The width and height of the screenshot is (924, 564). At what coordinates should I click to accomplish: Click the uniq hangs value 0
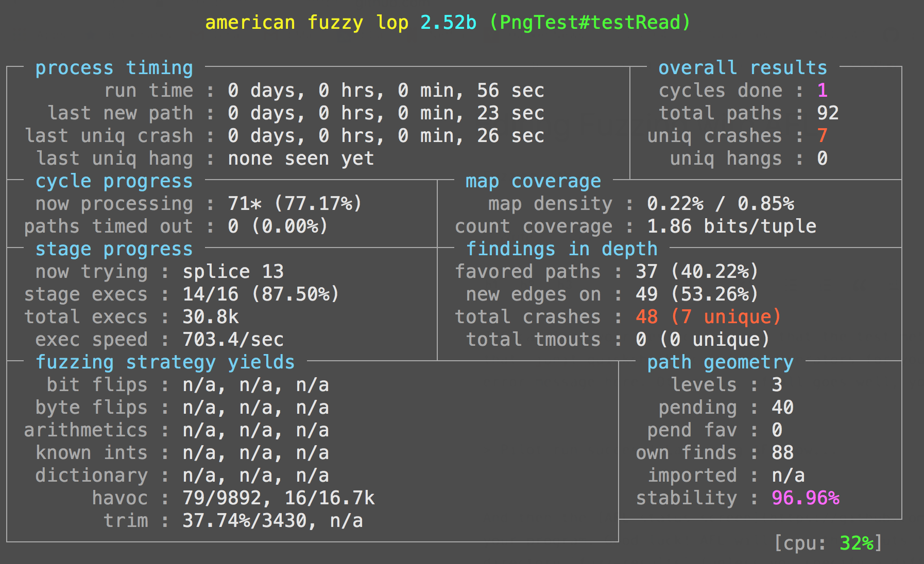coord(823,158)
